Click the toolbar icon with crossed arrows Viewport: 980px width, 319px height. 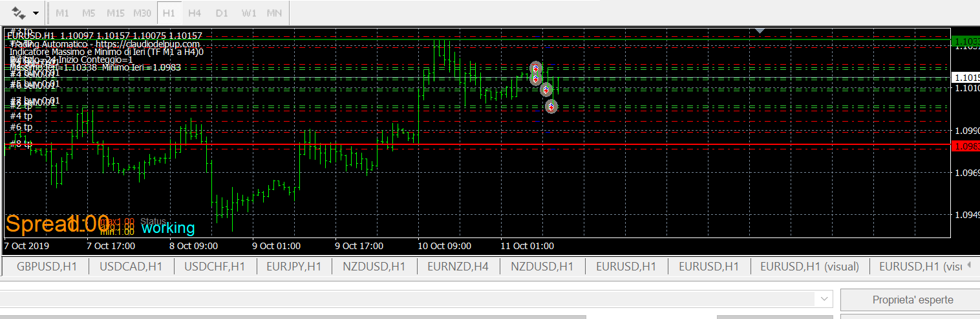[19, 12]
